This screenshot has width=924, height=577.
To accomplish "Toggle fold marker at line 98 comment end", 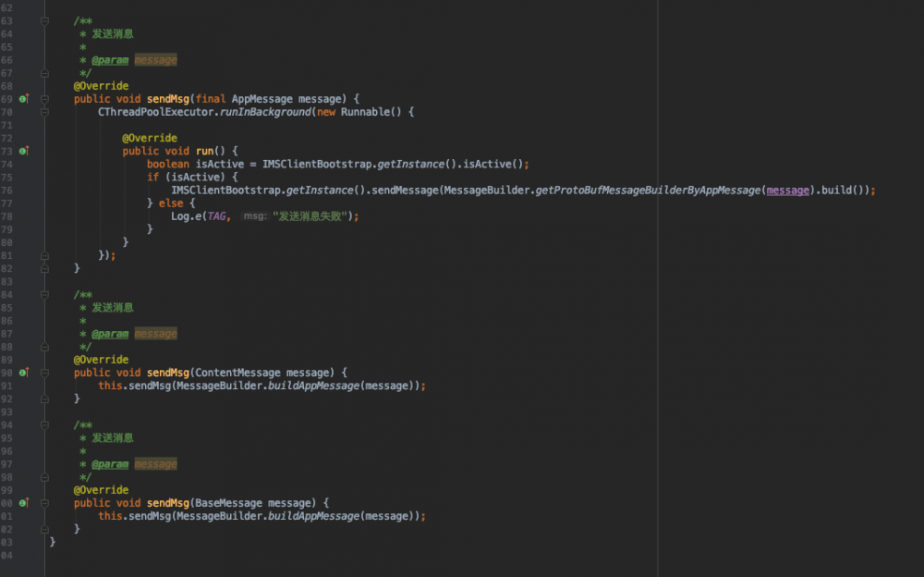I will point(44,477).
